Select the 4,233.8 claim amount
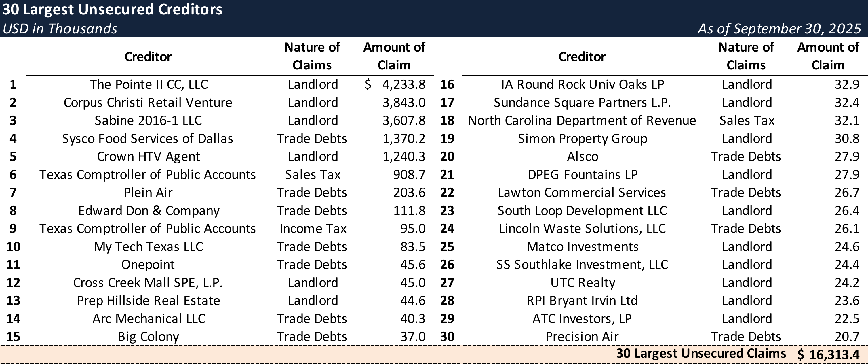The image size is (868, 364). 404,84
